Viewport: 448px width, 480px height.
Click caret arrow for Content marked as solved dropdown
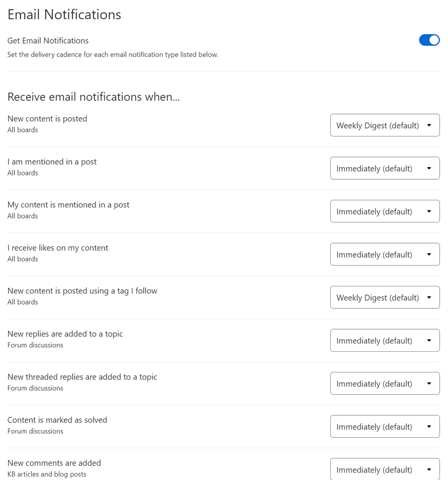click(x=429, y=427)
